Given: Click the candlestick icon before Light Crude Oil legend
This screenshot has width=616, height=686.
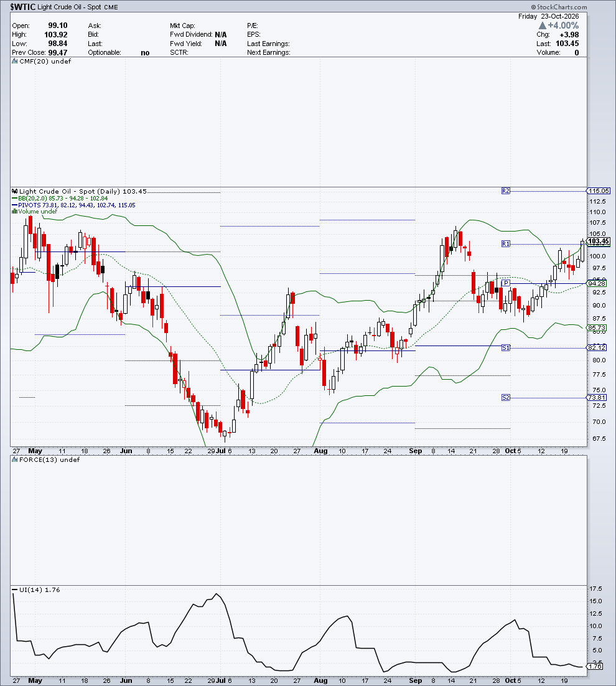Looking at the screenshot, I should 14,191.
